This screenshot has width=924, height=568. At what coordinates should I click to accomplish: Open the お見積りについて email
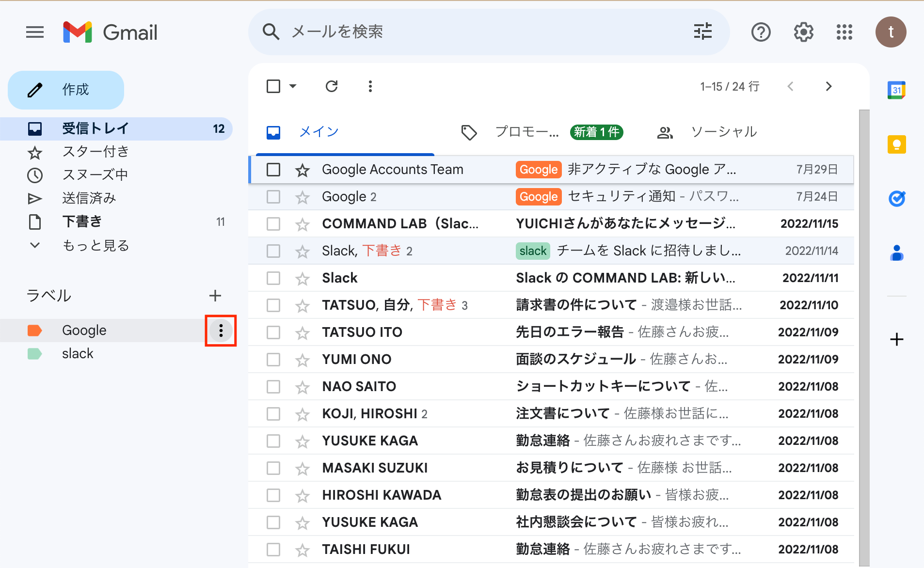click(x=551, y=468)
